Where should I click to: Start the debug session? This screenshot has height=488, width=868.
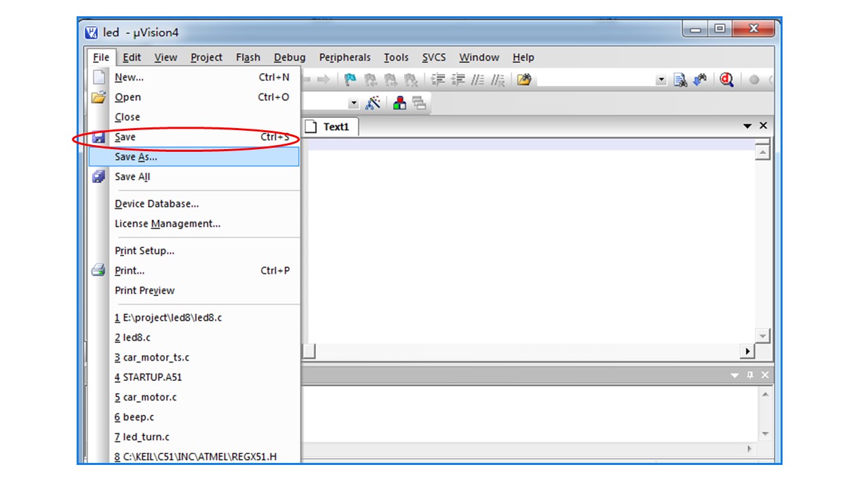pyautogui.click(x=727, y=80)
